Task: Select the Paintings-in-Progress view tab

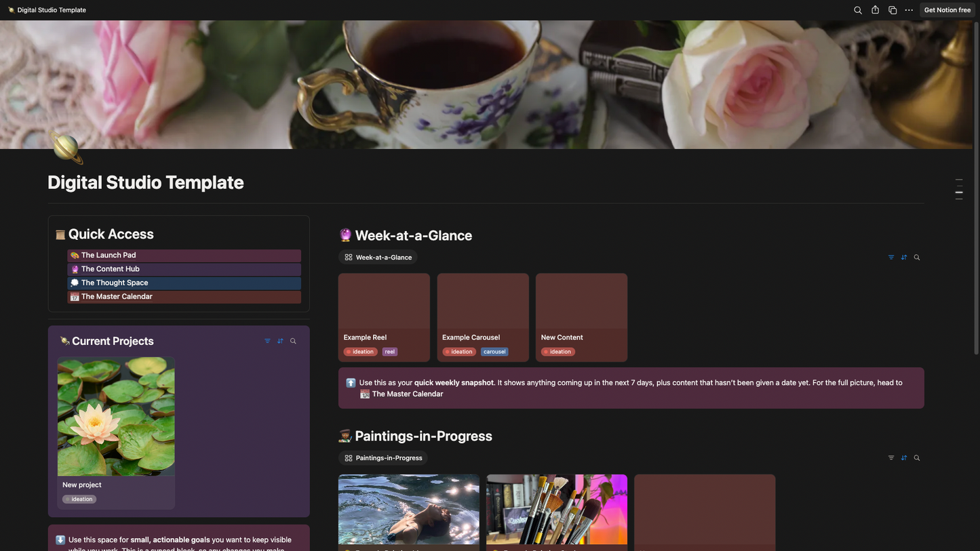Action: [x=383, y=458]
